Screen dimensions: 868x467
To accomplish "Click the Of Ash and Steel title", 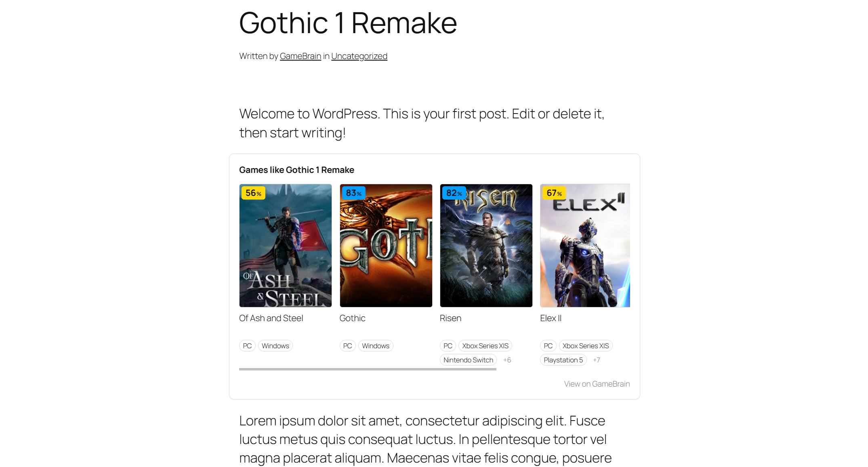I will tap(271, 318).
